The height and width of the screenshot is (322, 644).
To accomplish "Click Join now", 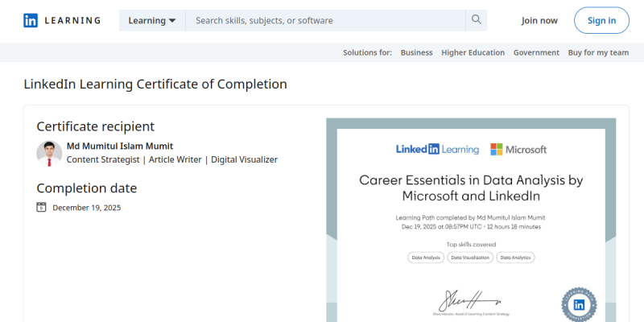I will [539, 21].
